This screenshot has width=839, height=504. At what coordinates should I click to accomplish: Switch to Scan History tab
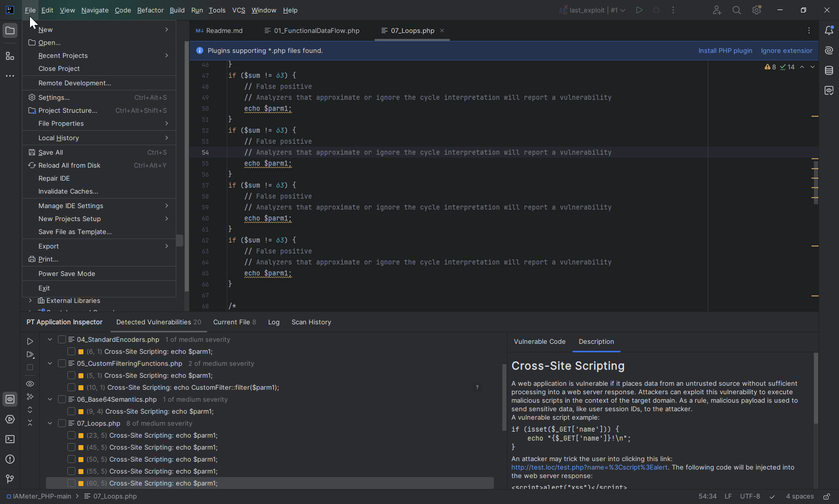click(311, 322)
